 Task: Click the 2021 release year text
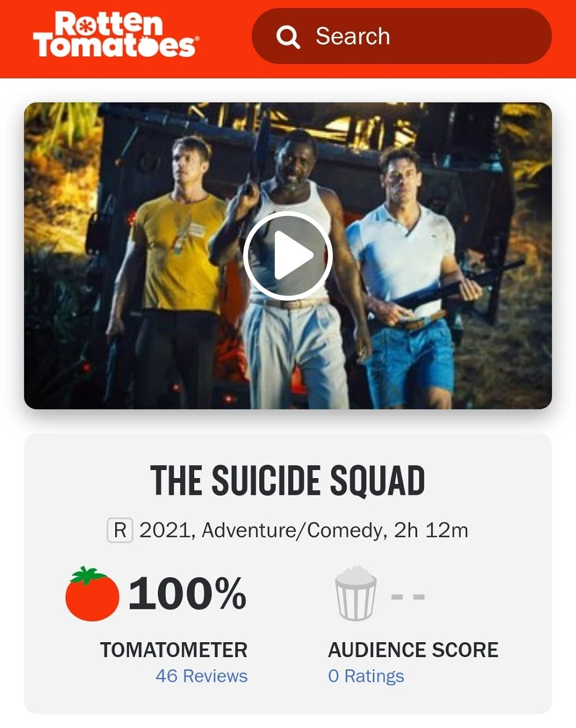(165, 530)
